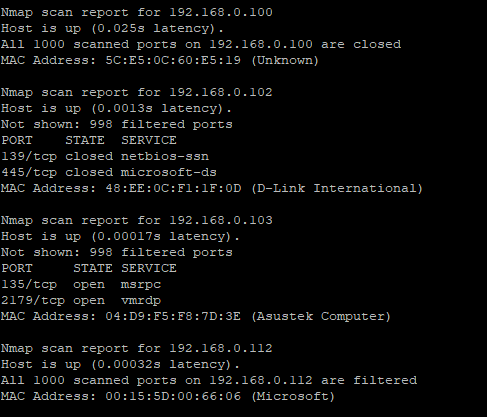
Task: Click the 139/tcp port entry
Action: (x=29, y=156)
